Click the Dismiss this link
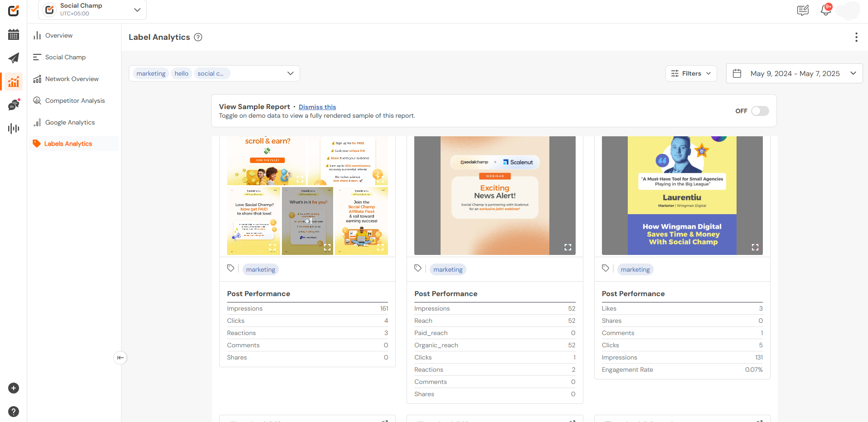Screen dimensions: 868x422 (x=317, y=107)
